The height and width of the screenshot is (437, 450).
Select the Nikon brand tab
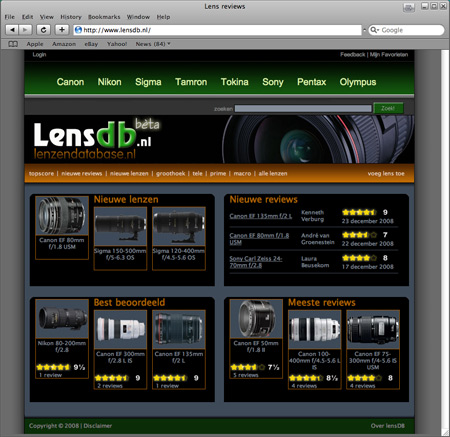(x=109, y=82)
